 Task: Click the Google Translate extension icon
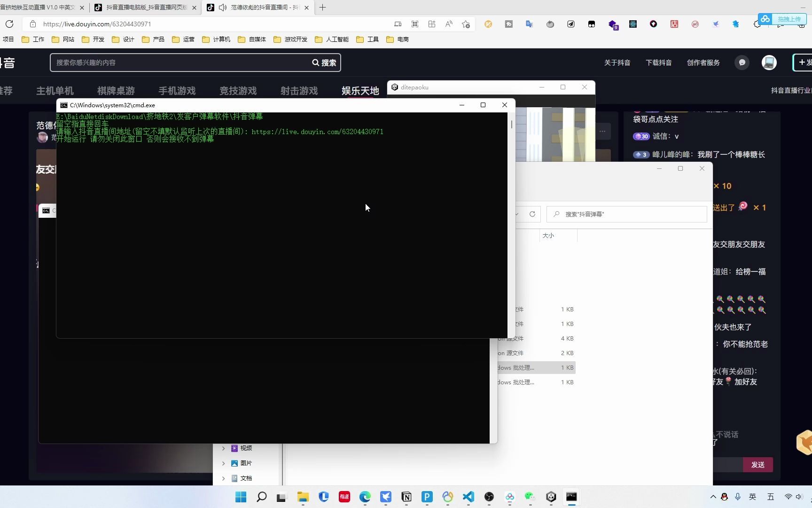coord(530,24)
